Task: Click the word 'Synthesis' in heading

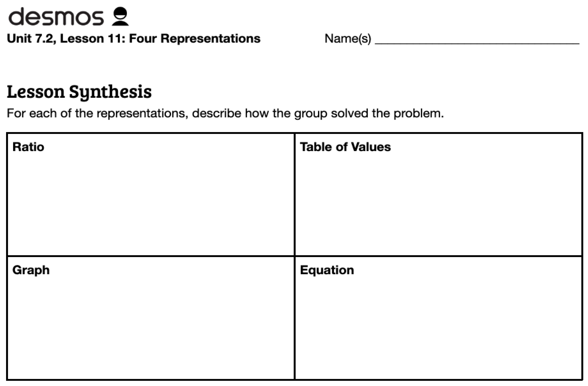Action: click(x=110, y=92)
